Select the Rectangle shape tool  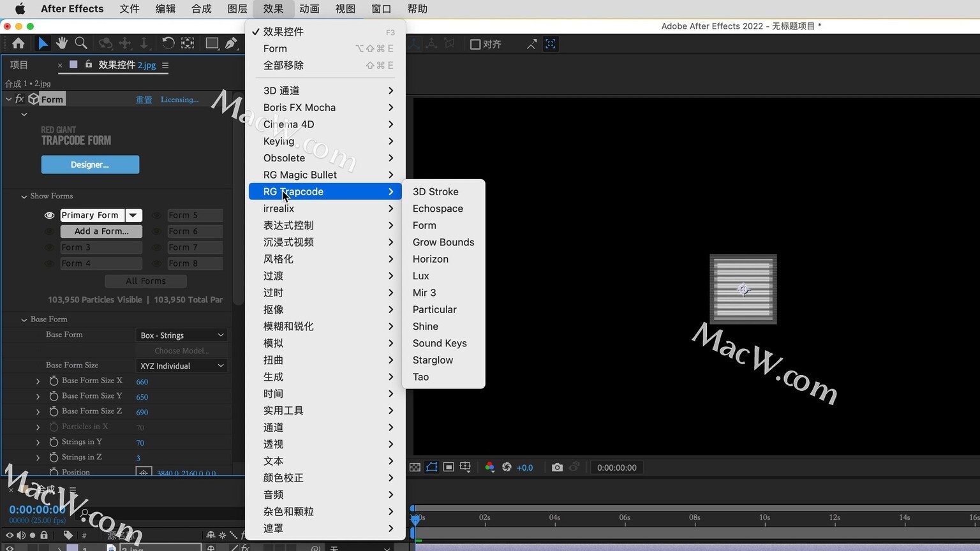(212, 43)
